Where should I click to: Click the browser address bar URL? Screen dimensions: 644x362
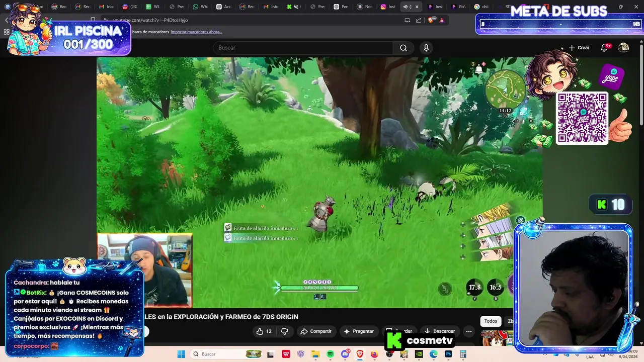click(150, 20)
